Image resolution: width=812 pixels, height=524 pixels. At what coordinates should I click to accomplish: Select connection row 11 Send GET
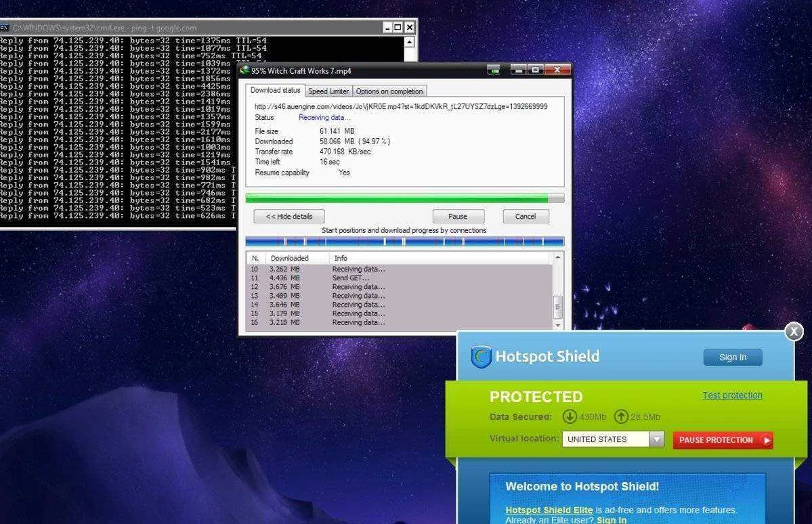point(400,278)
